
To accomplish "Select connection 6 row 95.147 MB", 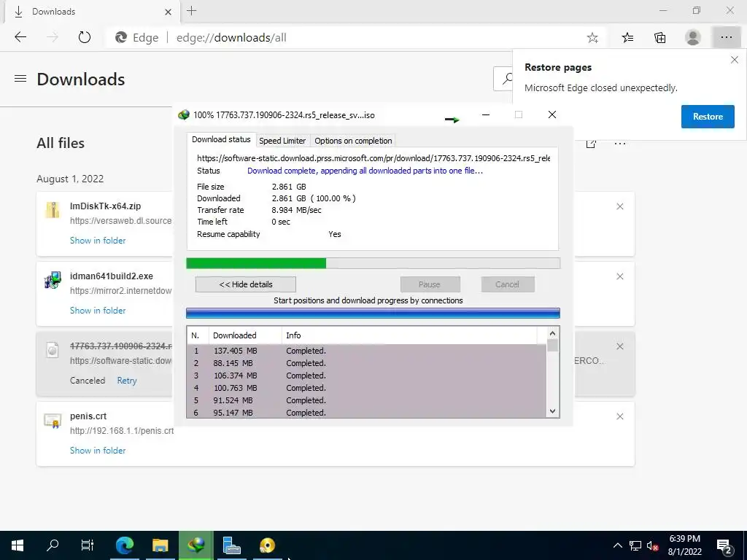I will coord(367,413).
